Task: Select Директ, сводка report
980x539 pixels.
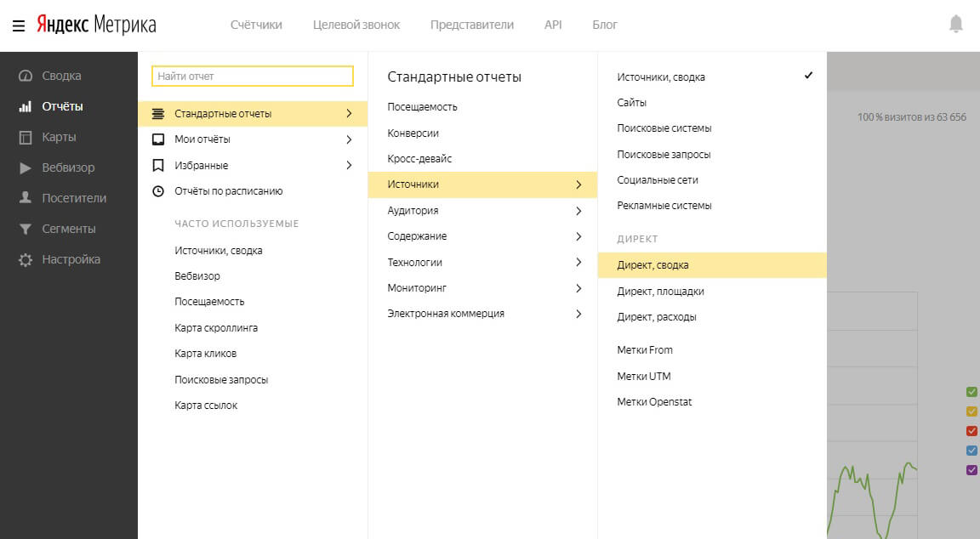Action: (652, 265)
